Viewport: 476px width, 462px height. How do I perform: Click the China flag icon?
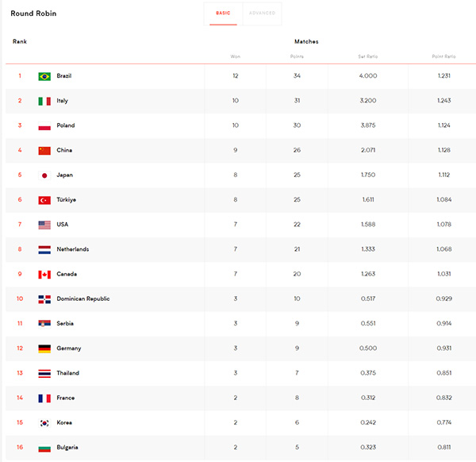44,151
